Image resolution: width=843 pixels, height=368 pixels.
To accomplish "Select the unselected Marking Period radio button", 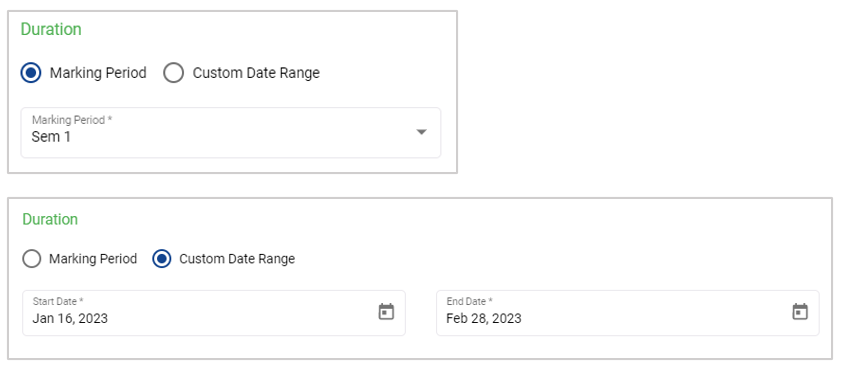I will 31,259.
